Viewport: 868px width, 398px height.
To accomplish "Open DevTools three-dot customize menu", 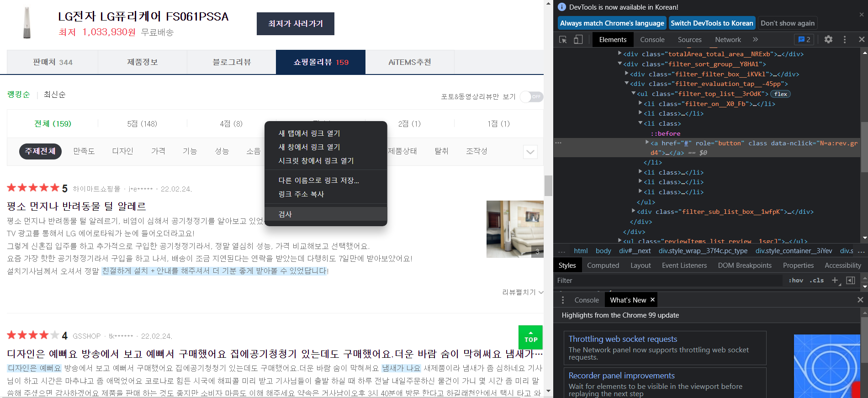I will [845, 40].
